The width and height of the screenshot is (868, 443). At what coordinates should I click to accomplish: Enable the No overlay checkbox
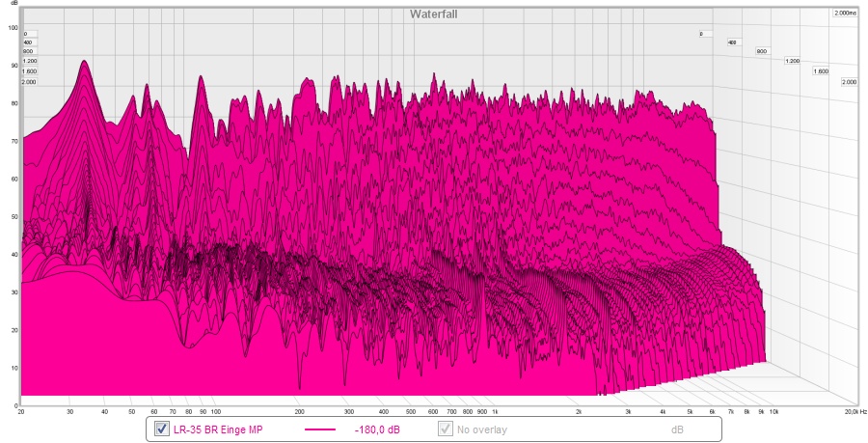pyautogui.click(x=445, y=429)
